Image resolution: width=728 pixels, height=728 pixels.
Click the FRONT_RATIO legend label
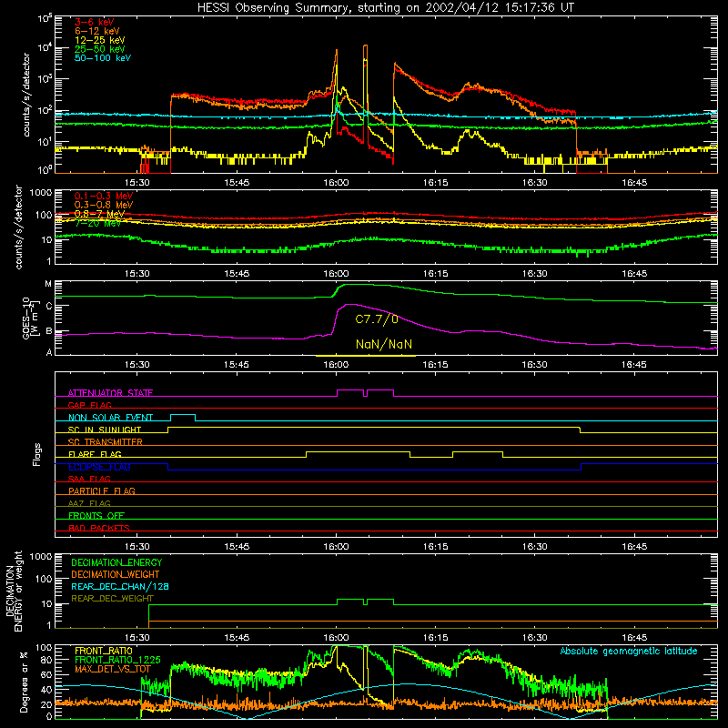pyautogui.click(x=104, y=651)
